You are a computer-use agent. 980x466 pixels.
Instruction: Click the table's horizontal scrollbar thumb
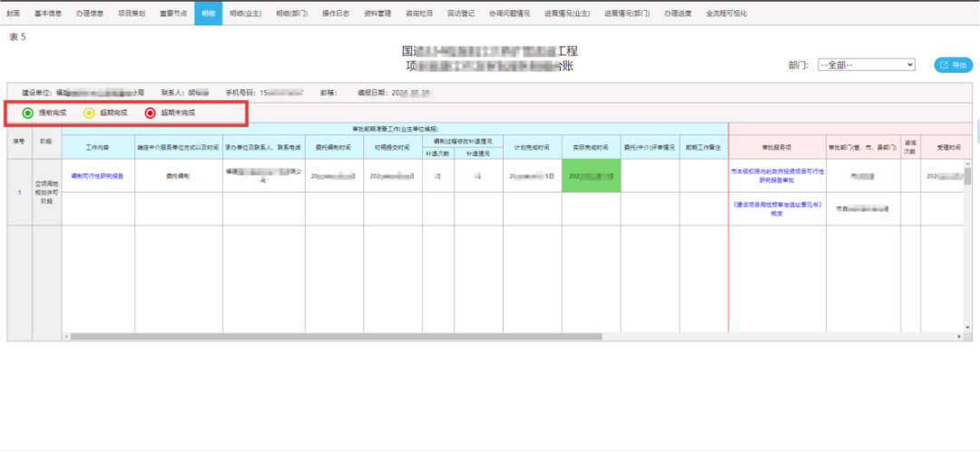336,336
